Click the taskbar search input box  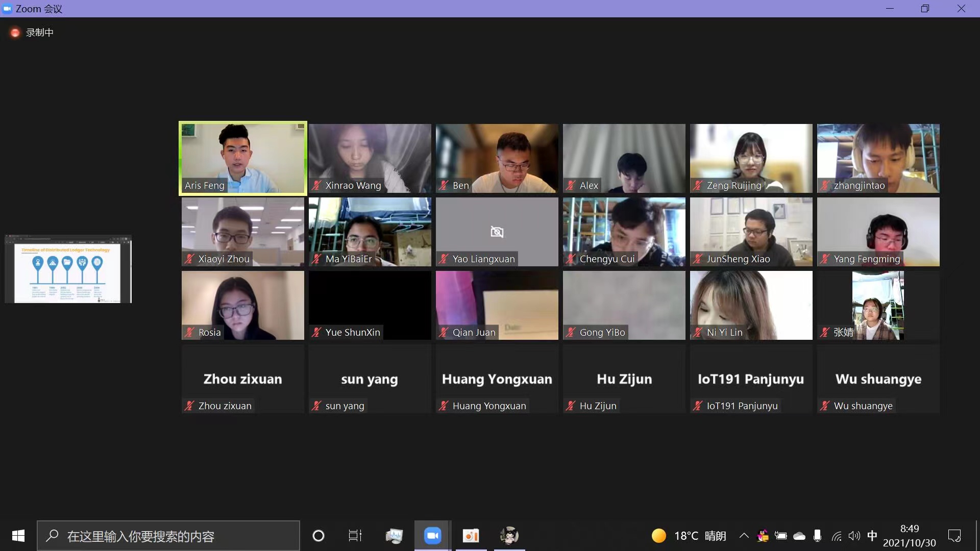(168, 536)
